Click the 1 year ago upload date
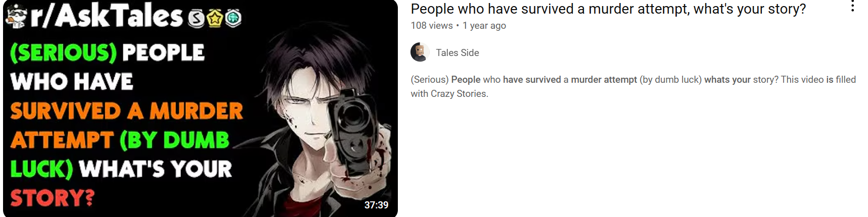The image size is (868, 217). (484, 26)
